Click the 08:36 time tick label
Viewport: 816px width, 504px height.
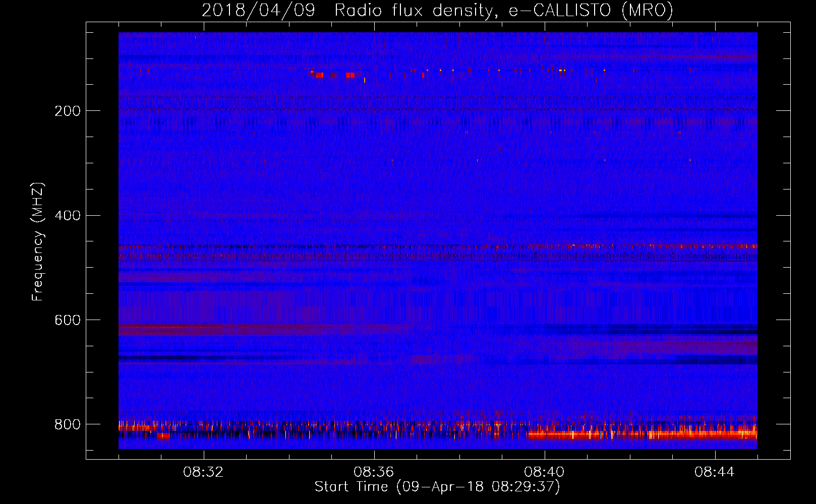pos(374,472)
